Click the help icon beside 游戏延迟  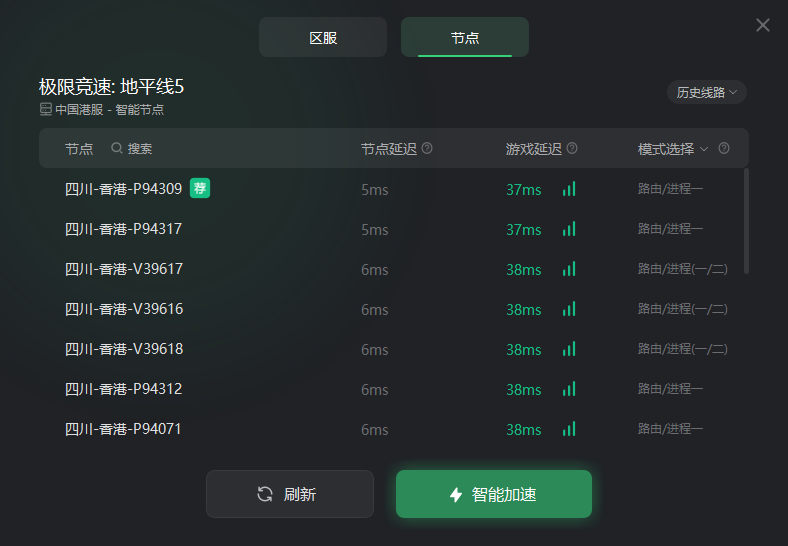point(572,148)
